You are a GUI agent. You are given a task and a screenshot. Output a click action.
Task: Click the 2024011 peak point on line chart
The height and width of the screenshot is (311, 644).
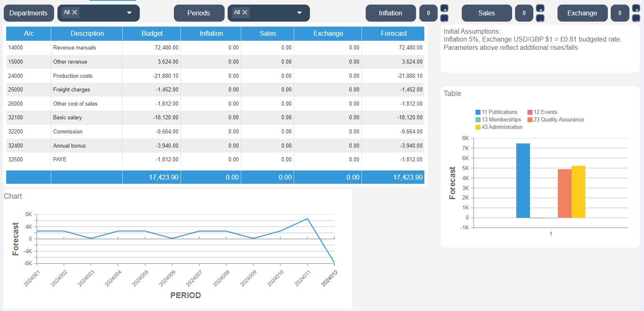307,219
